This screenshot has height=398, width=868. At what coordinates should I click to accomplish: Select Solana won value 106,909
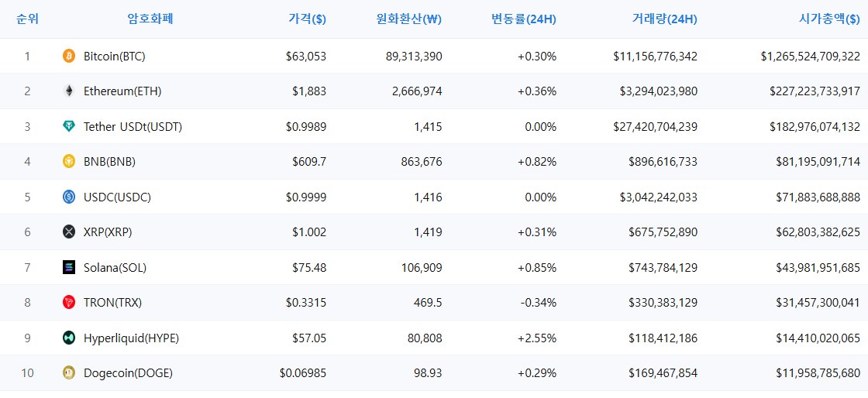point(422,268)
